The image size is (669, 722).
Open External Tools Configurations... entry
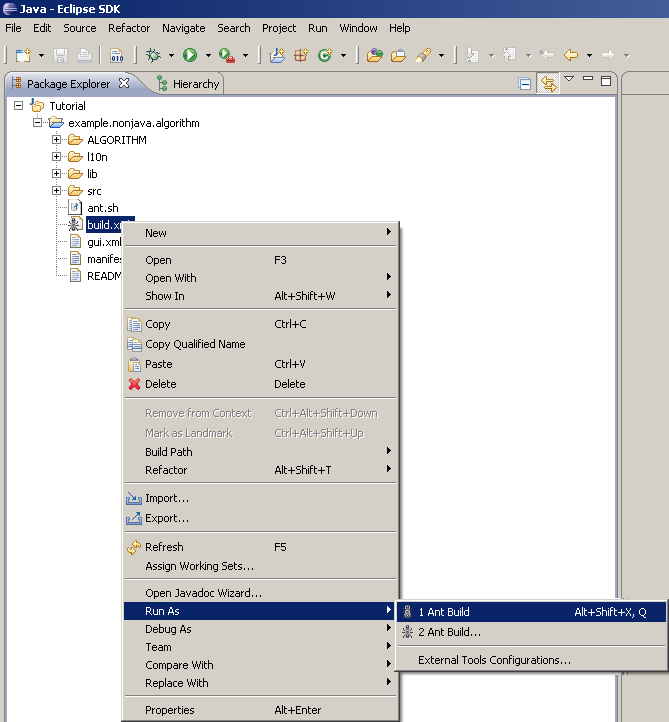point(532,660)
